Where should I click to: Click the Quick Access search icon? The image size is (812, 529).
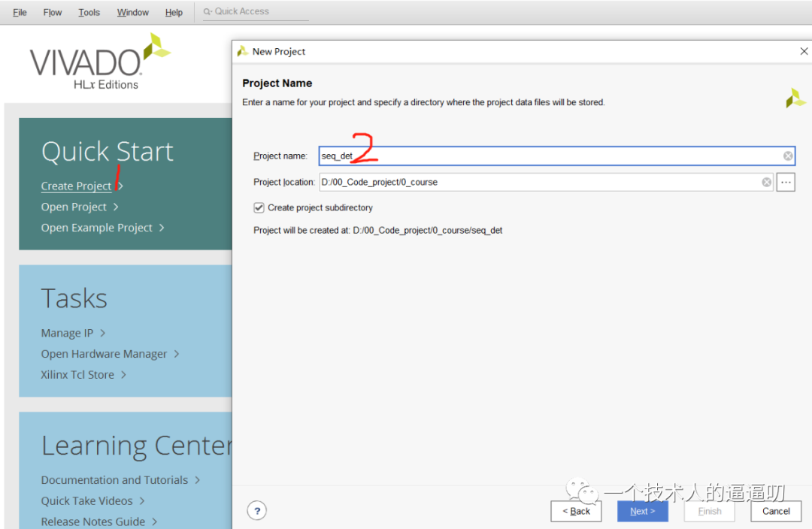point(208,11)
